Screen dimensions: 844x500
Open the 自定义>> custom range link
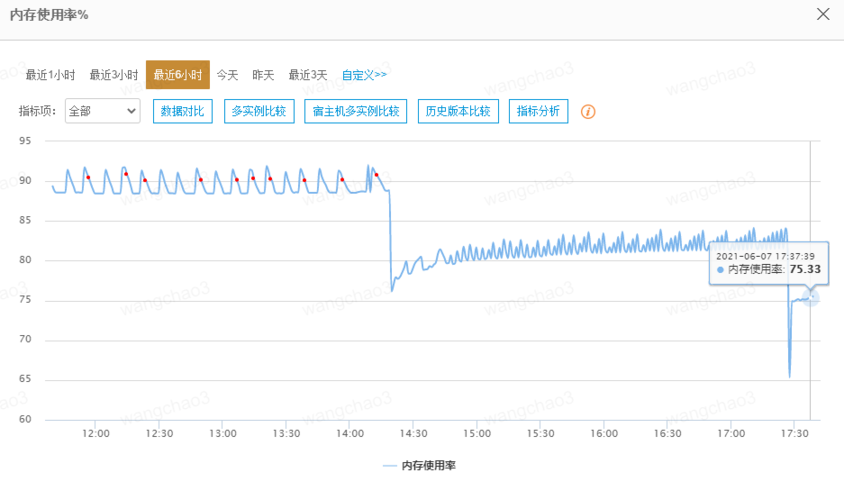pos(364,75)
